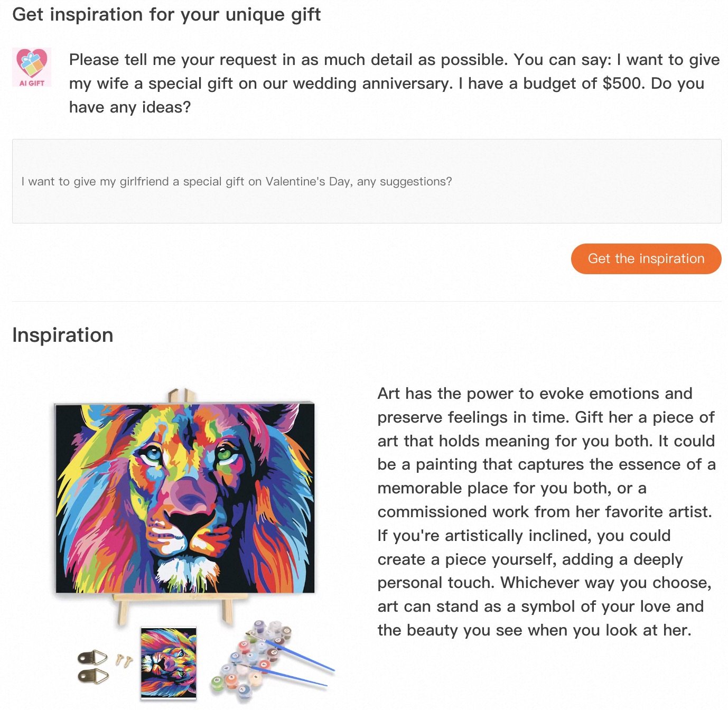Viewport: 728px width, 710px height.
Task: Open the colorful lion painting image
Action: pos(185,497)
